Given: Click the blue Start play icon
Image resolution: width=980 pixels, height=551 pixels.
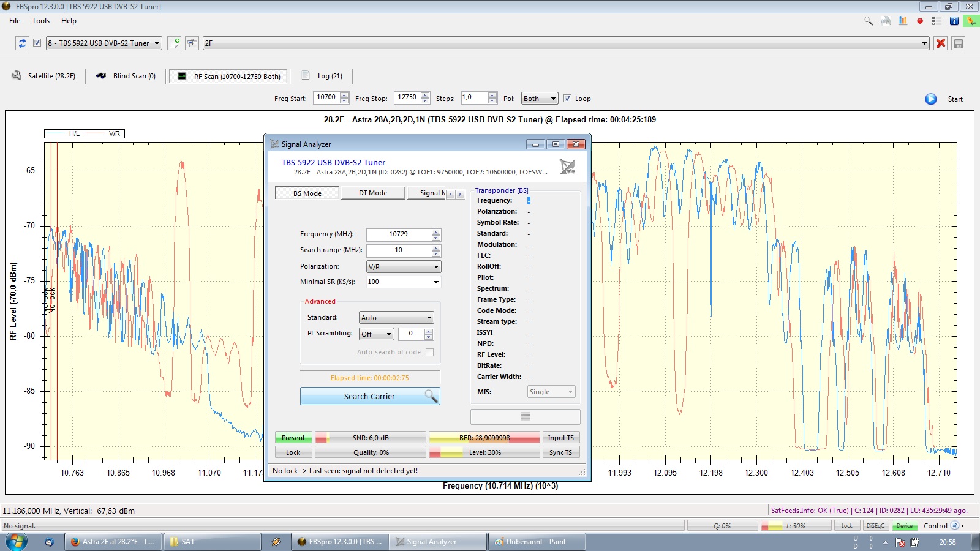Looking at the screenshot, I should click(x=931, y=99).
